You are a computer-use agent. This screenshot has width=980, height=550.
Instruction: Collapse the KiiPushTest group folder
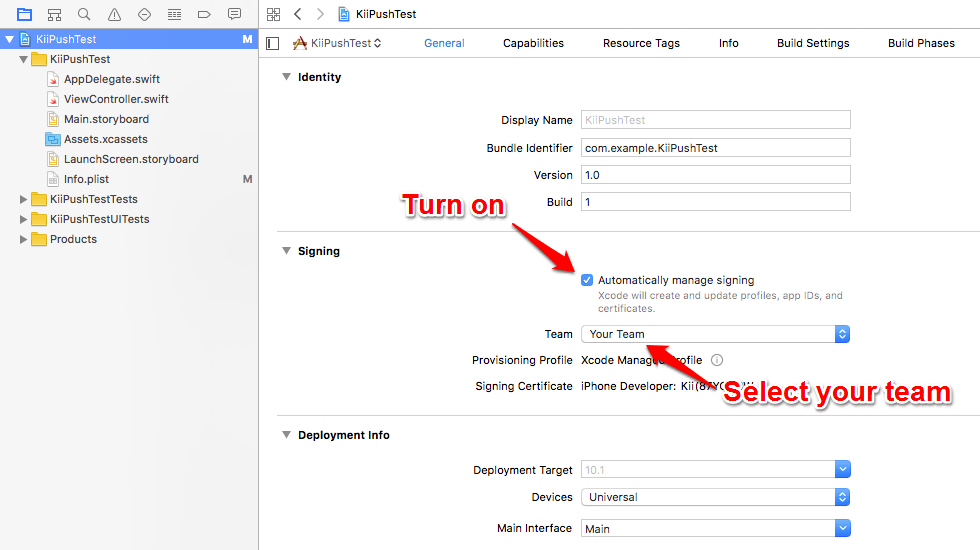pyautogui.click(x=23, y=59)
